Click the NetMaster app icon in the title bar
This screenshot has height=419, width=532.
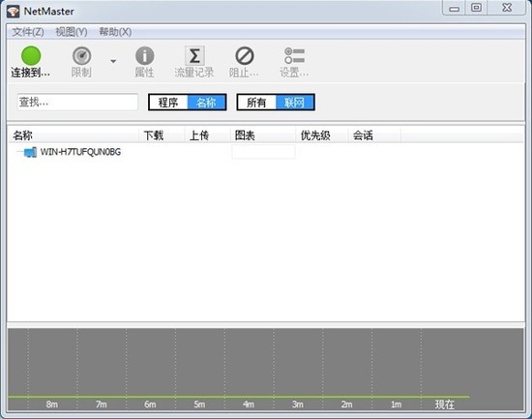point(13,12)
